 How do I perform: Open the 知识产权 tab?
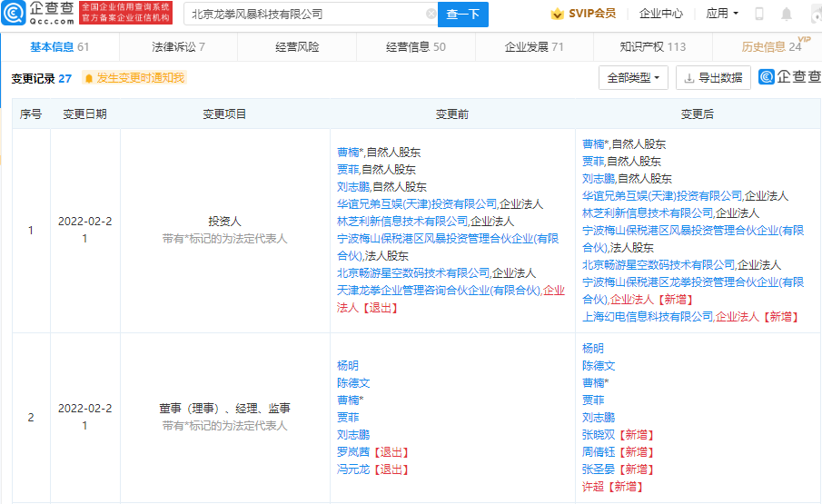(653, 47)
